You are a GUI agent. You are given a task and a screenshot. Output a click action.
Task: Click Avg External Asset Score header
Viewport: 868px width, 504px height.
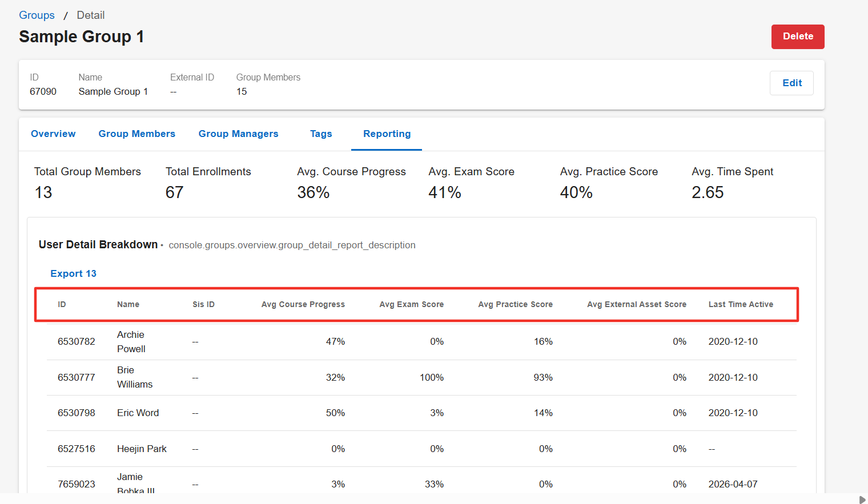[x=637, y=304]
